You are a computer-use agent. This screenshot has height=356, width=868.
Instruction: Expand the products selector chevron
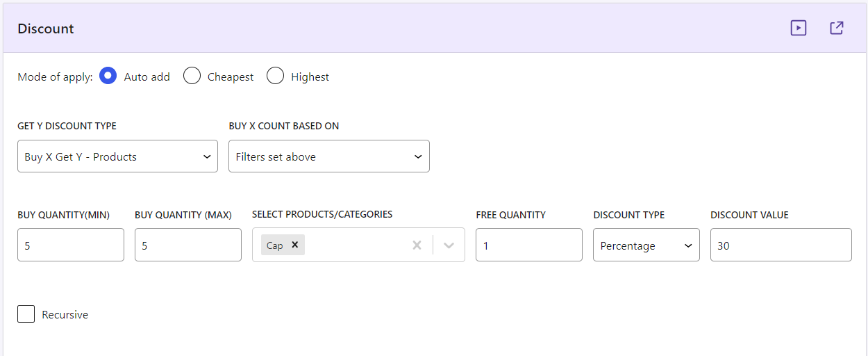[x=449, y=245]
